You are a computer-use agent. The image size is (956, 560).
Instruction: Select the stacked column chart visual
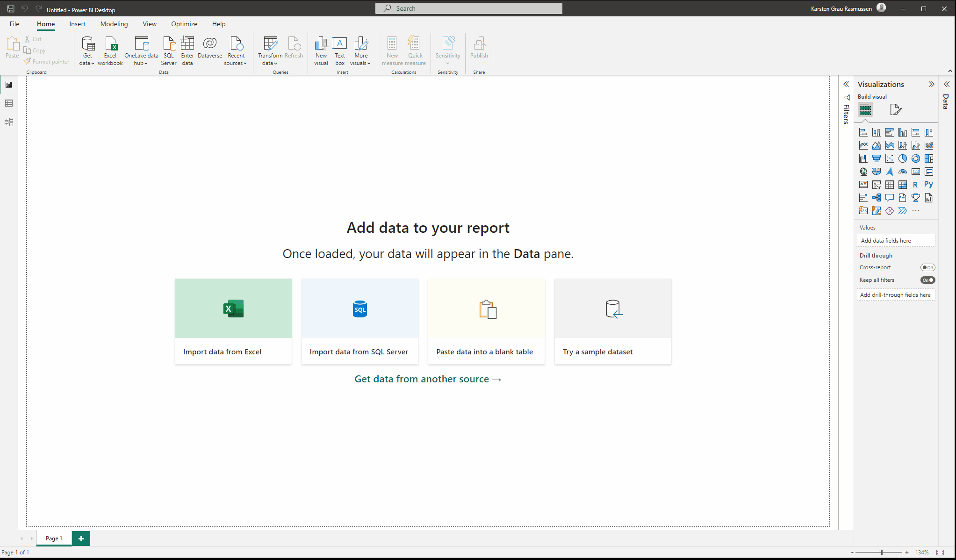877,133
